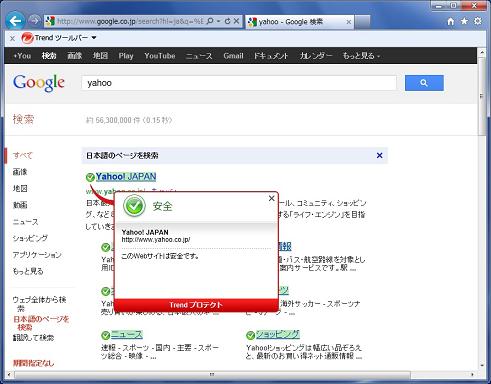Viewport: 491px width, 384px height.
Task: Open a new blank tab
Action: point(362,22)
